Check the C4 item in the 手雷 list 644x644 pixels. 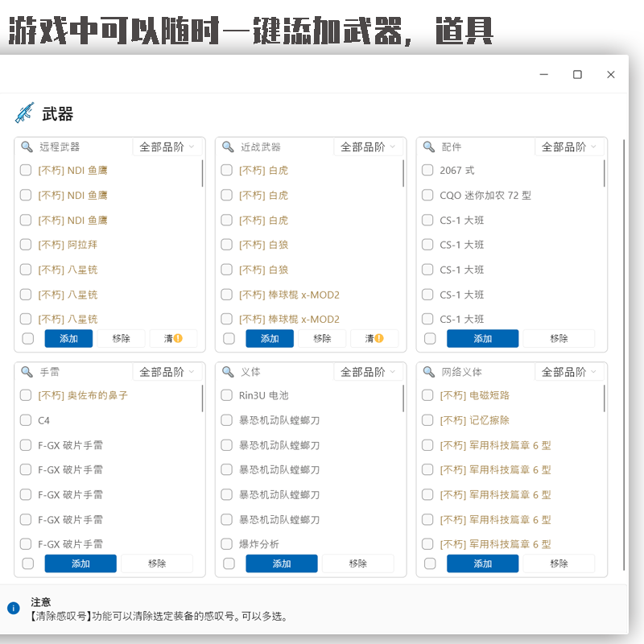(25, 420)
